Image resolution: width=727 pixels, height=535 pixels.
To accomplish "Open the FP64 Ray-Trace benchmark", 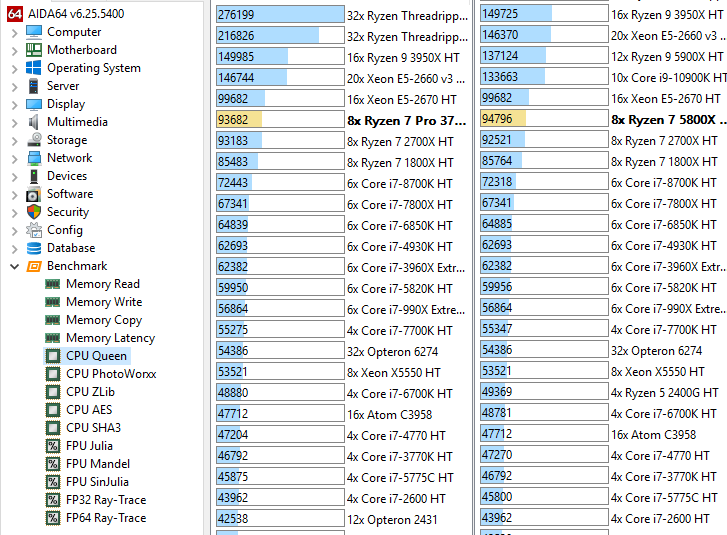I will (x=106, y=518).
